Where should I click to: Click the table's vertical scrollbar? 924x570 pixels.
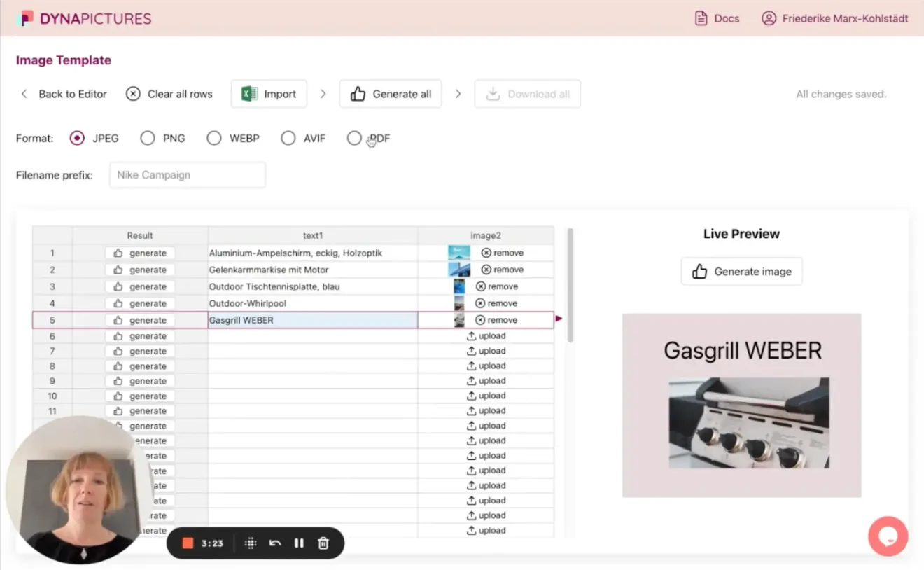(x=570, y=285)
